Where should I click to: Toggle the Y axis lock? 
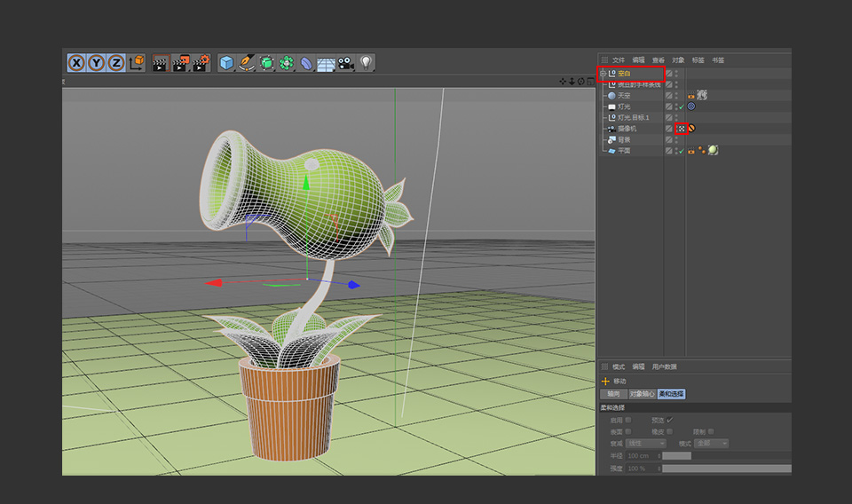(96, 63)
